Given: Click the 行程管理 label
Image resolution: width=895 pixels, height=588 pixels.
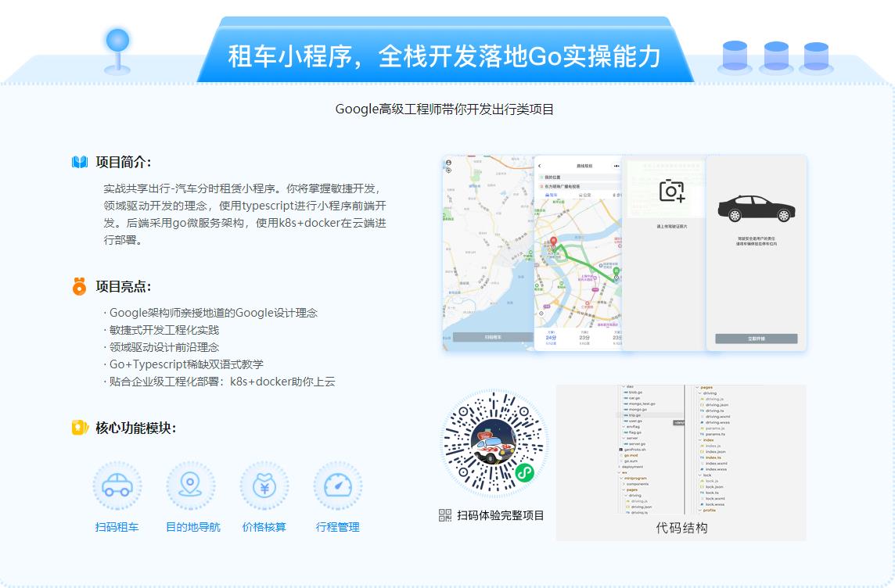Looking at the screenshot, I should 337,527.
